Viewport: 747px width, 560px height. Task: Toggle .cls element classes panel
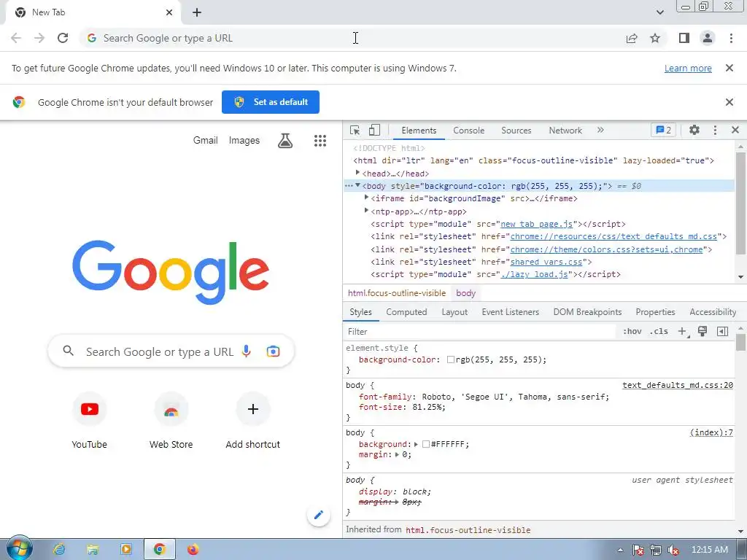coord(659,332)
